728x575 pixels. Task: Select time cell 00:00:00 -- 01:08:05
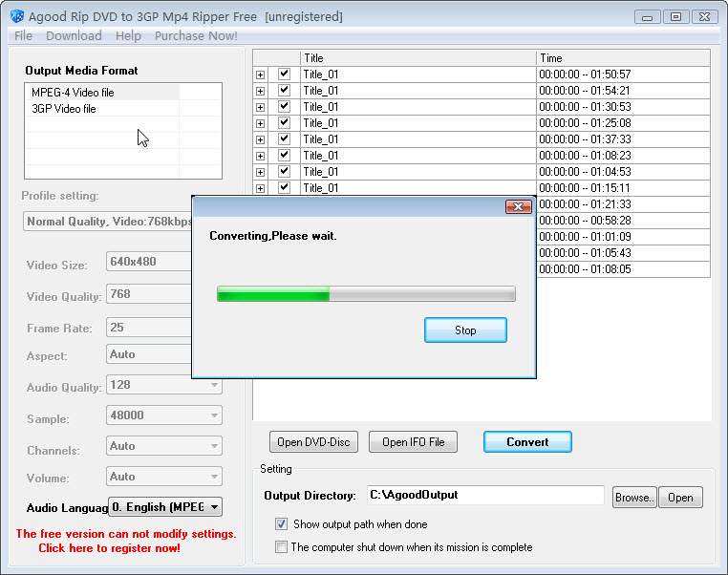(623, 269)
